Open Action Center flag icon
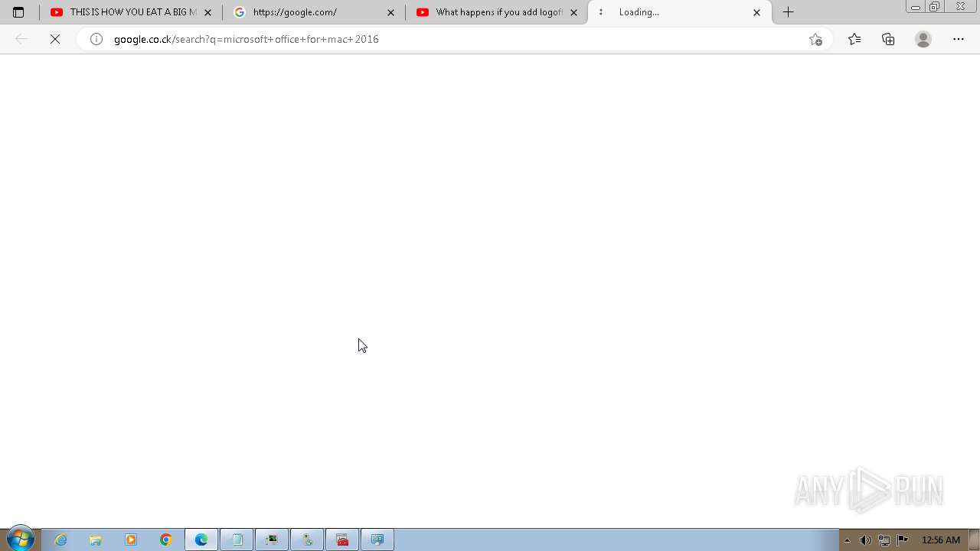Viewport: 980px width, 551px height. tap(903, 540)
